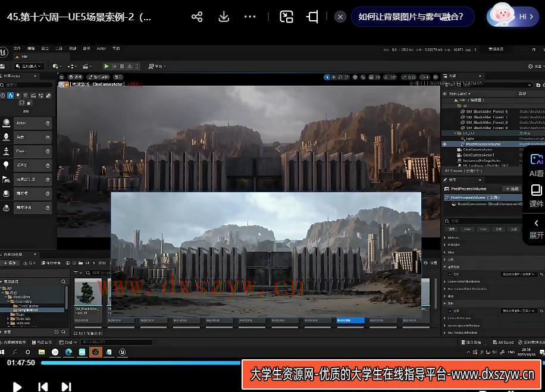Open the 窗口 menu in Unreal
545x392 pixels.
pos(45,48)
